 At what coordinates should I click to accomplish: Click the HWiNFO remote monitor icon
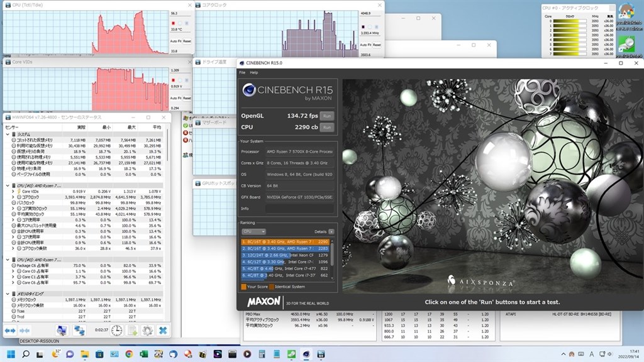click(62, 331)
